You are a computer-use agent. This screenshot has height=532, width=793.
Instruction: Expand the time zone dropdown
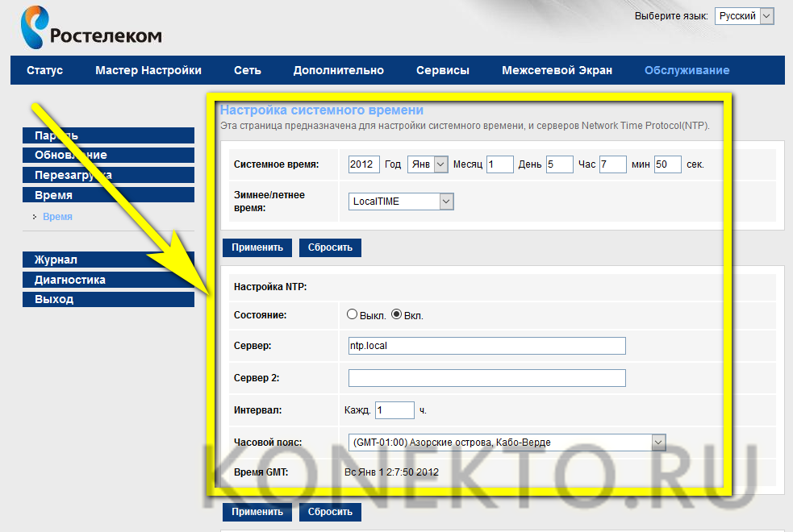pos(507,442)
